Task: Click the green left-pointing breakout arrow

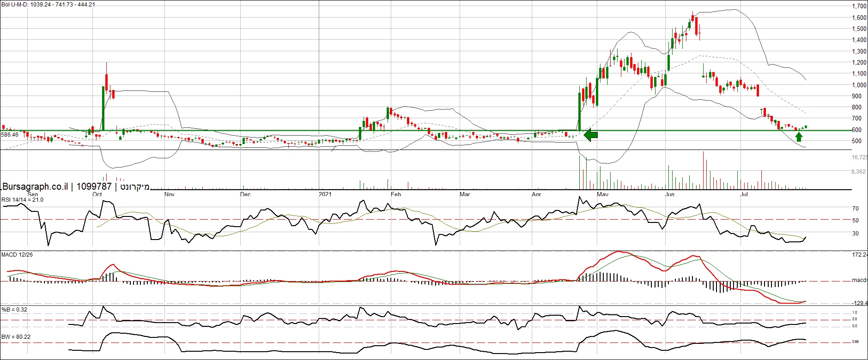Action: tap(591, 135)
